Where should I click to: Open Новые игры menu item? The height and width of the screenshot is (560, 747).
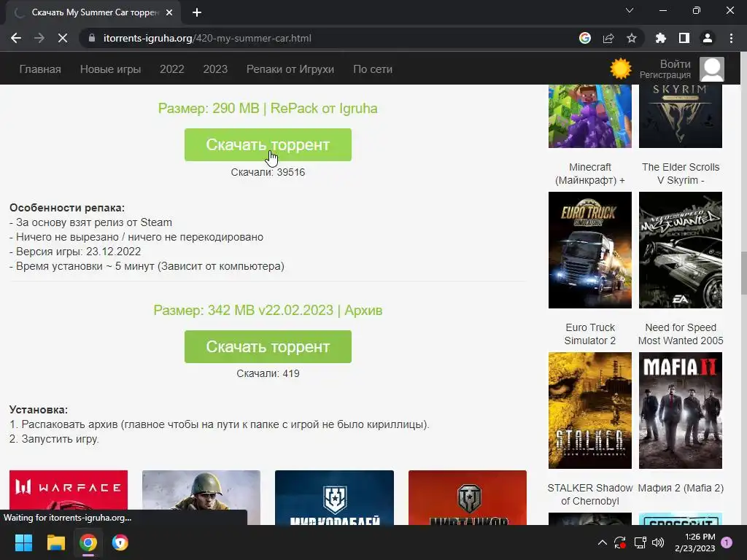(x=111, y=69)
